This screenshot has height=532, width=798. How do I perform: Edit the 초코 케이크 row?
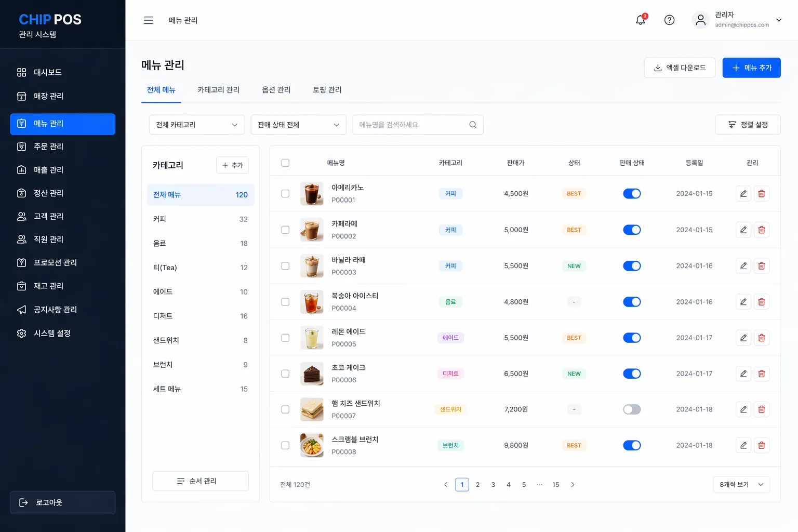pyautogui.click(x=743, y=374)
